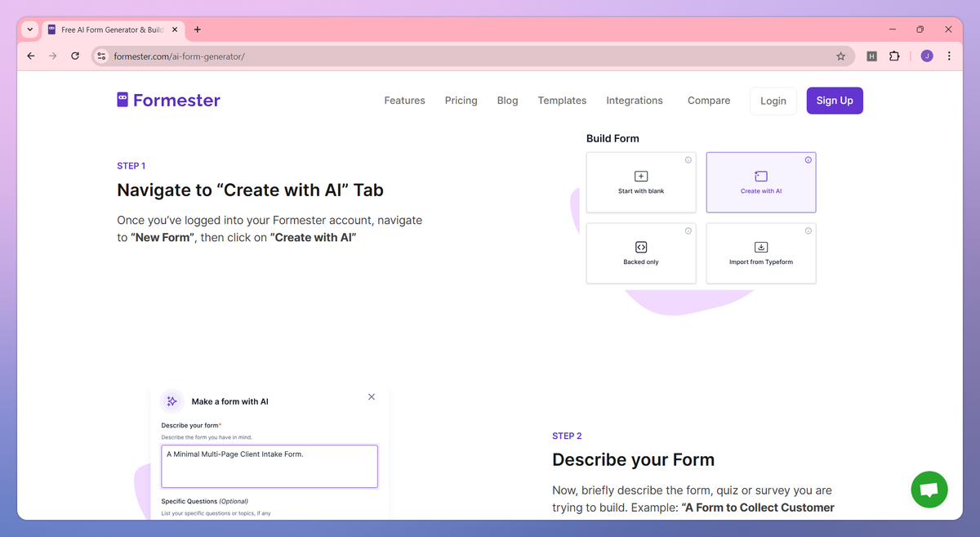Click info icon on Import from Typeform card
Screen dimensions: 980x537
(808, 231)
